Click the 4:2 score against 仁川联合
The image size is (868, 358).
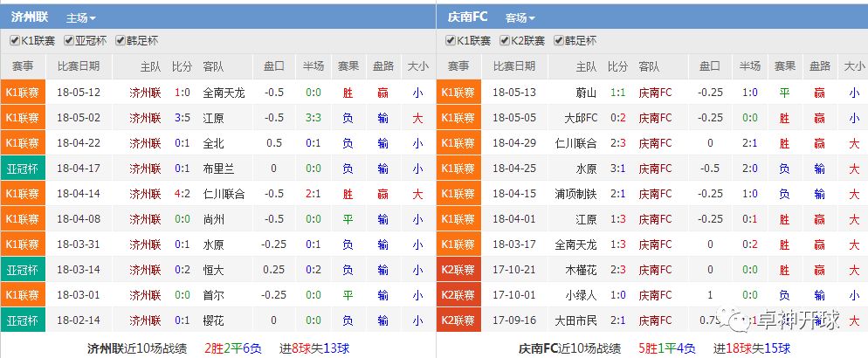pyautogui.click(x=183, y=194)
